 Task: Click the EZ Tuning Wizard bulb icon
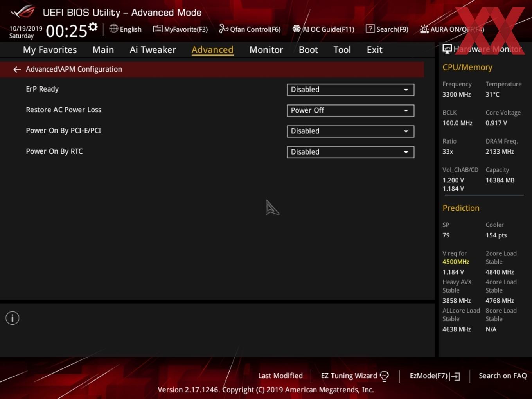pyautogui.click(x=384, y=376)
